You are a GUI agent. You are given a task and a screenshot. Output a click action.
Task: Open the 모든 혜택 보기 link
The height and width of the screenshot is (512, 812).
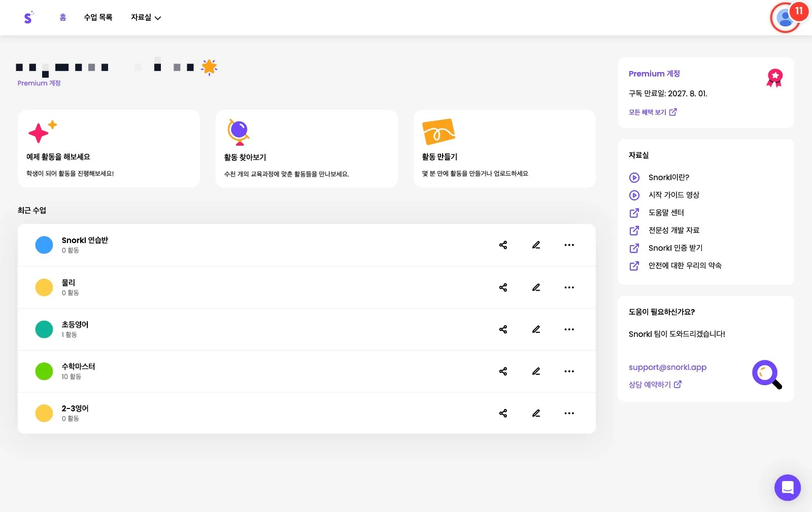pyautogui.click(x=653, y=112)
